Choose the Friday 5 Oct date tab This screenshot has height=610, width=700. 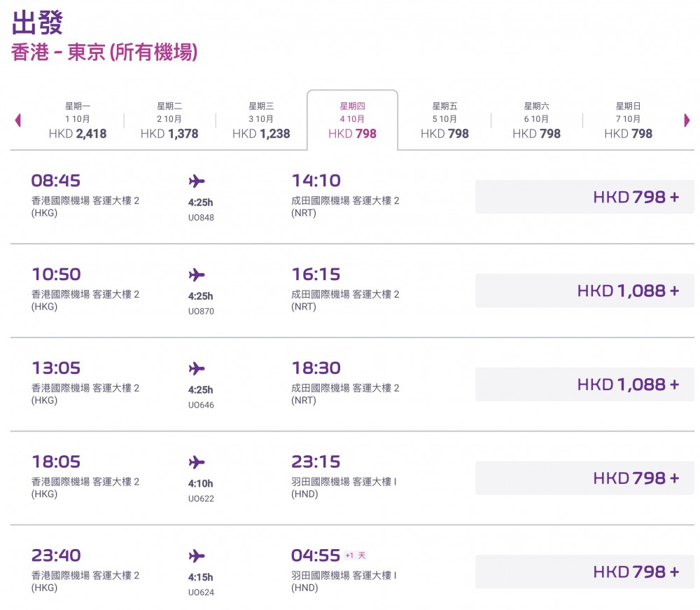[444, 120]
